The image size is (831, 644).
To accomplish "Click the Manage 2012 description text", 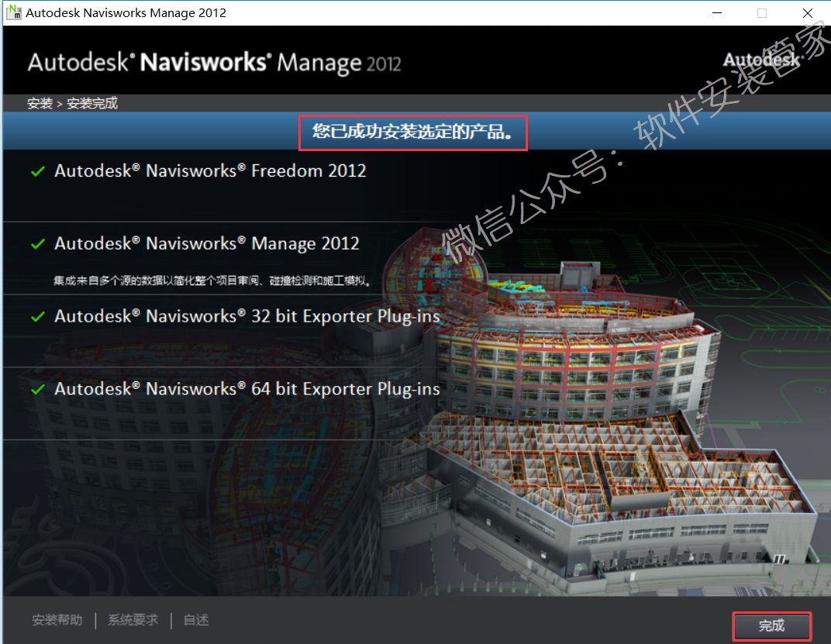I will (212, 281).
